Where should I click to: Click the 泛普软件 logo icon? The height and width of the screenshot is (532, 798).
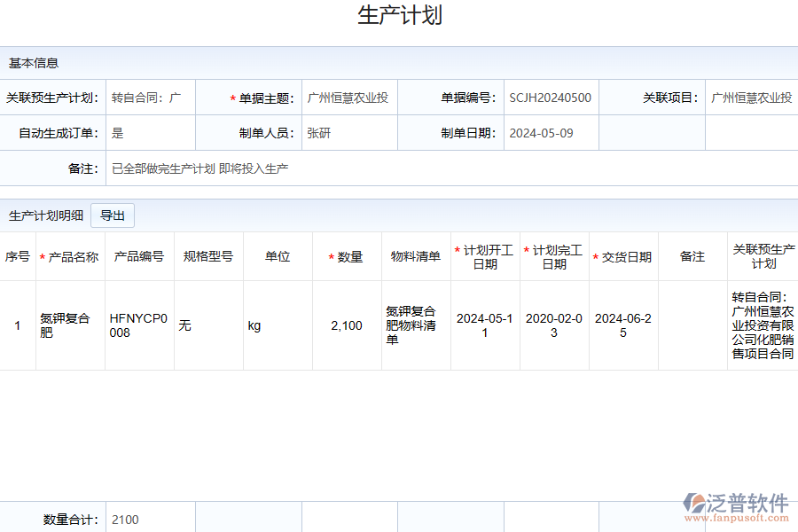694,504
